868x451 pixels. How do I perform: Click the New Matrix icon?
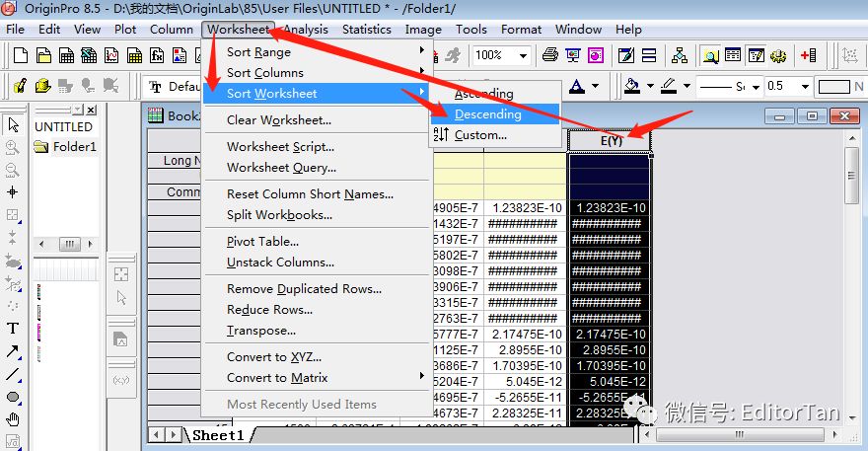(x=134, y=55)
